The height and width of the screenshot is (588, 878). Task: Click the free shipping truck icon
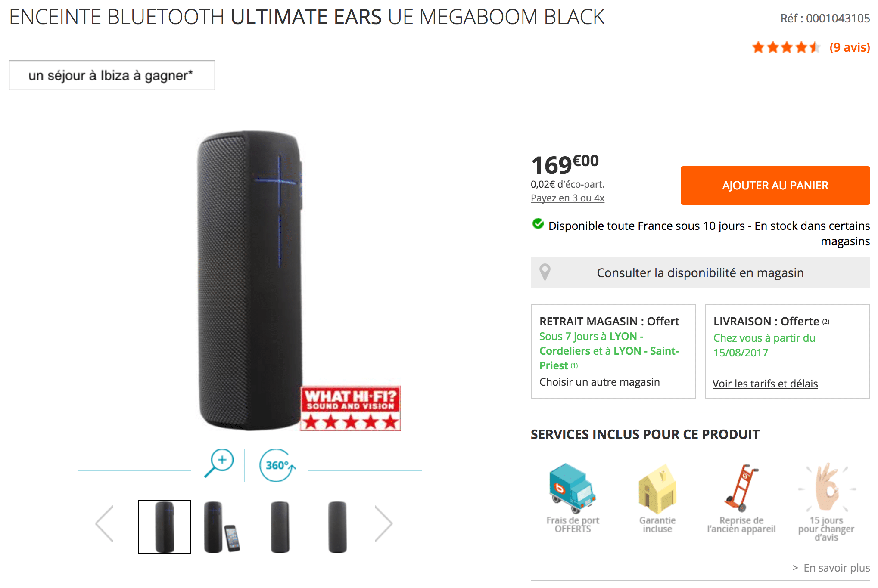pyautogui.click(x=572, y=489)
